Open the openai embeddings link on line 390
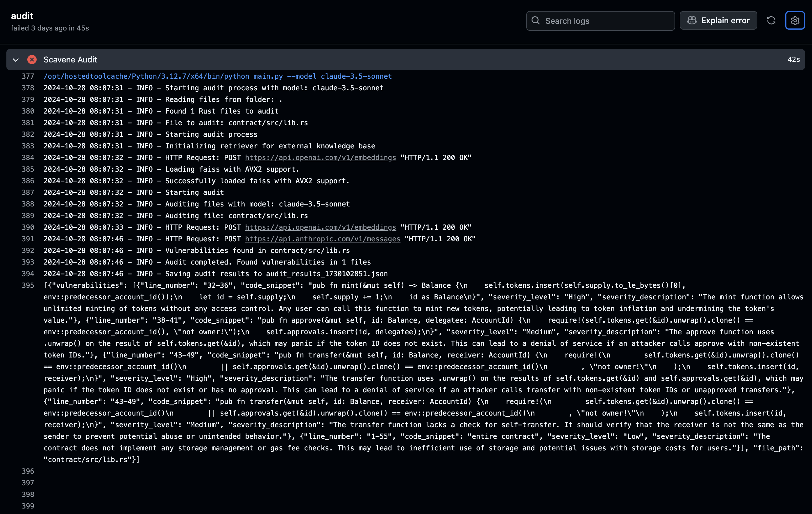Image resolution: width=812 pixels, height=514 pixels. click(320, 227)
